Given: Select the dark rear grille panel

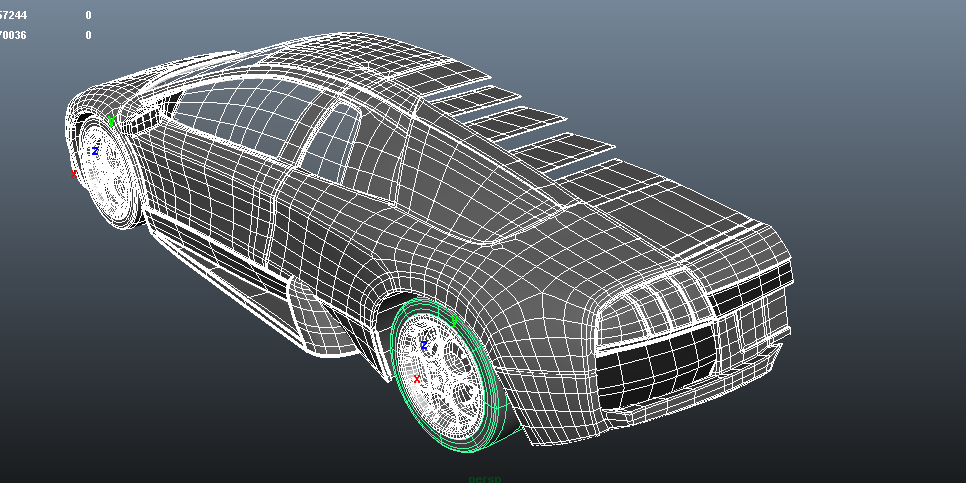Looking at the screenshot, I should pyautogui.click(x=656, y=367).
